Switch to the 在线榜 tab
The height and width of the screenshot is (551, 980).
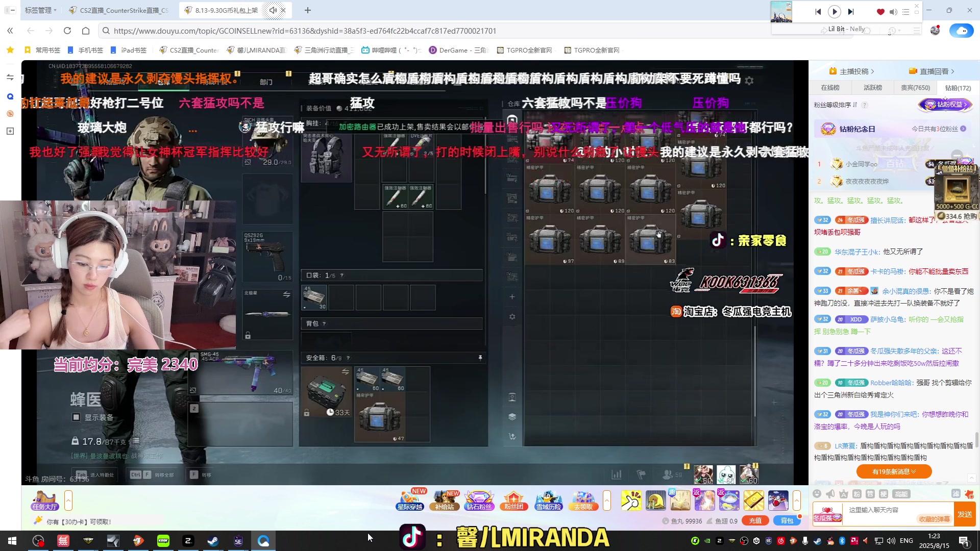point(830,88)
